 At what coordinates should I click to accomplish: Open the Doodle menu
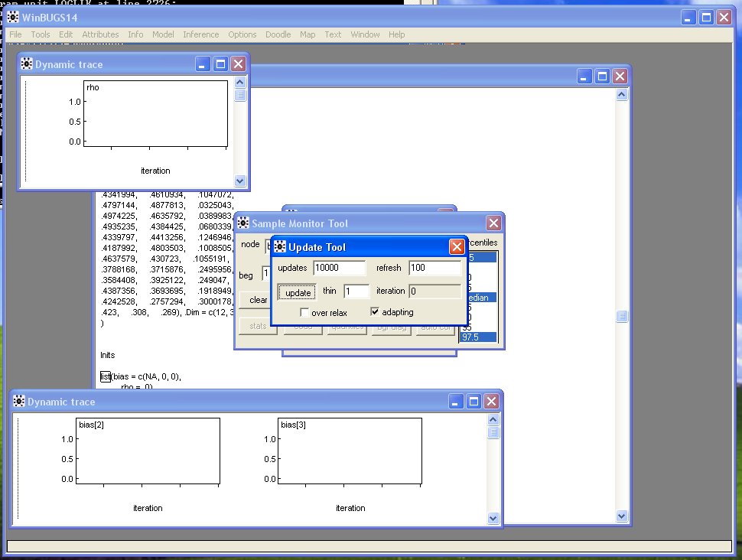pyautogui.click(x=278, y=34)
